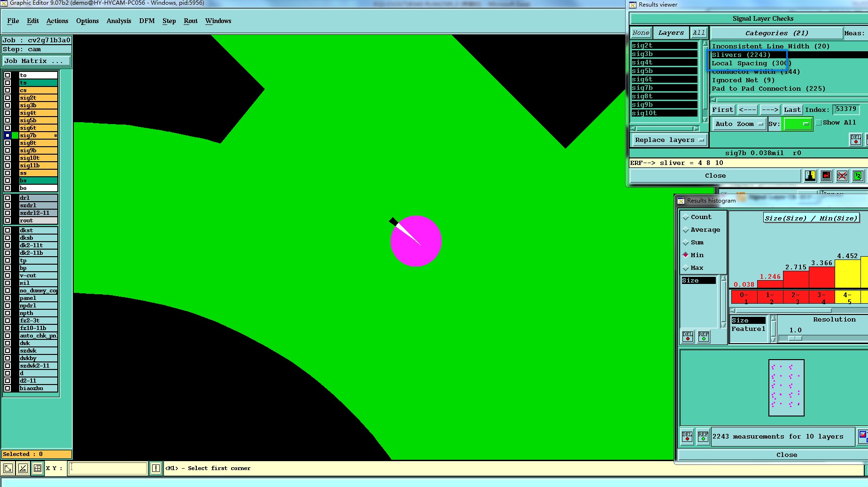
Task: Go to previous result with <--- button
Action: click(x=747, y=110)
